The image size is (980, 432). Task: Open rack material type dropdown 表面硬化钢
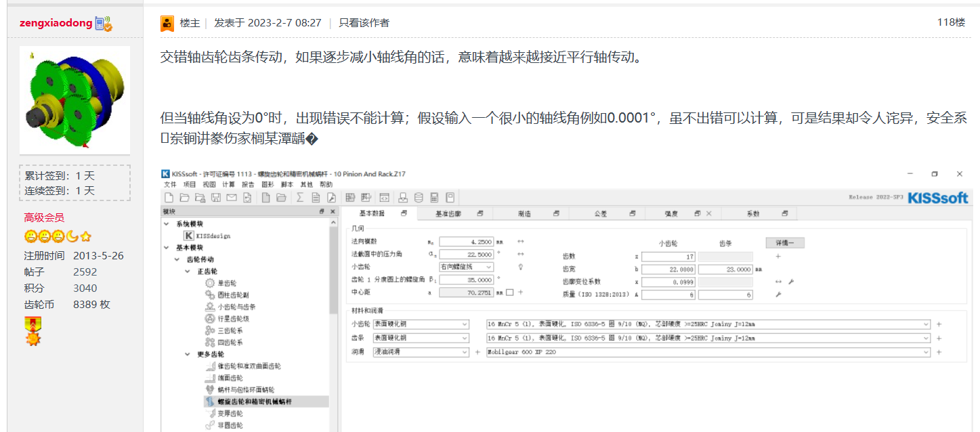421,338
